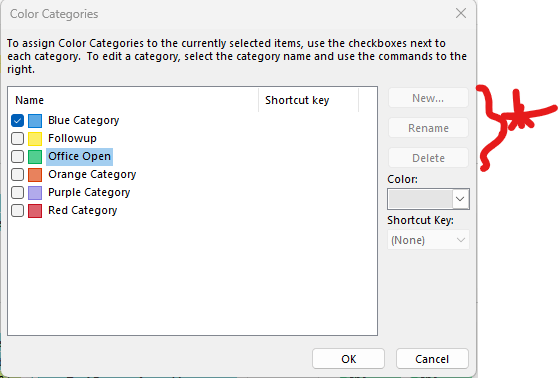This screenshot has width=559, height=378.
Task: Tick the Red Category checkbox
Action: [x=17, y=210]
